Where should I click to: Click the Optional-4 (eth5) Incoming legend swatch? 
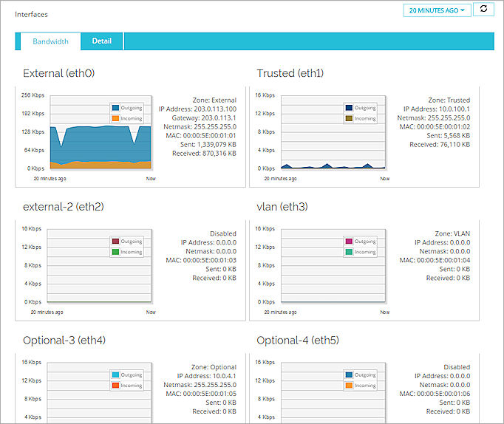pos(349,386)
